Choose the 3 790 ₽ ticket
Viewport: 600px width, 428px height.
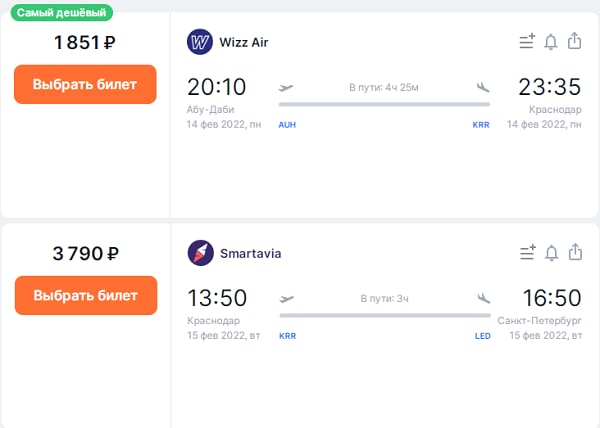(x=86, y=295)
